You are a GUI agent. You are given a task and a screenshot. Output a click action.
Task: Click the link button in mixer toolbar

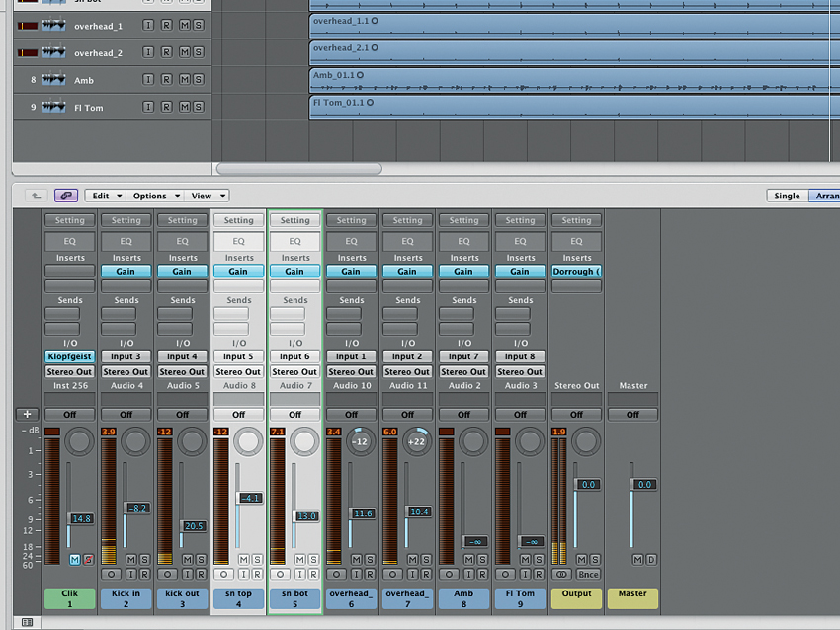pyautogui.click(x=66, y=196)
